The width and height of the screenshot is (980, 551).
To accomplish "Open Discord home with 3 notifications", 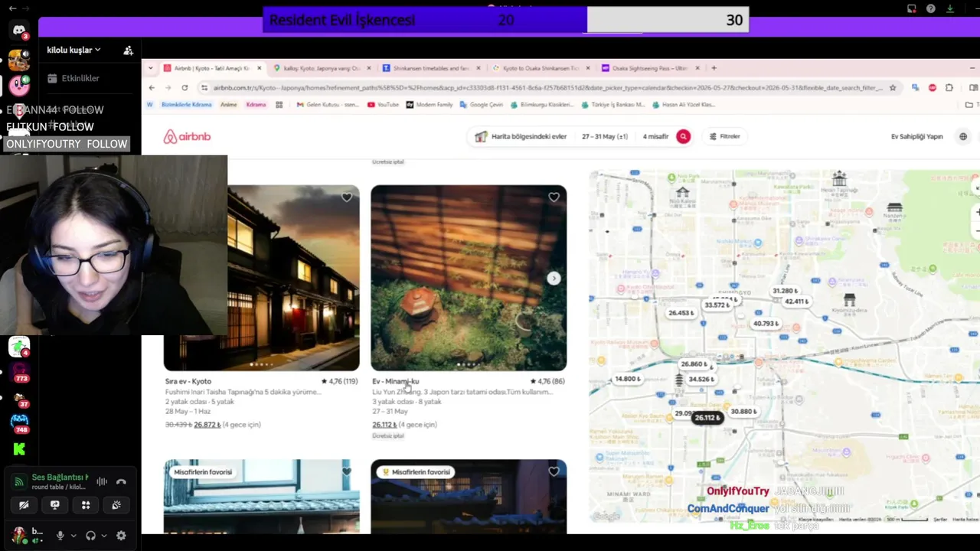I will point(19,31).
